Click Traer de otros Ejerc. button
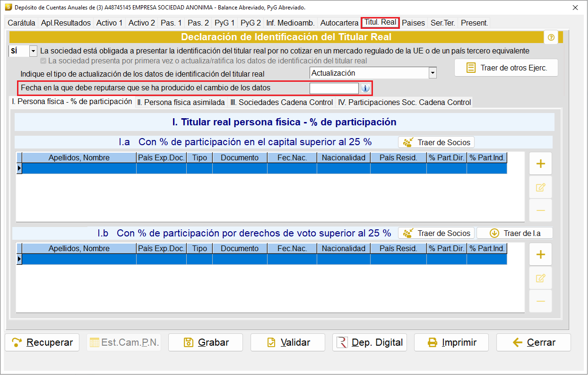 (x=506, y=68)
